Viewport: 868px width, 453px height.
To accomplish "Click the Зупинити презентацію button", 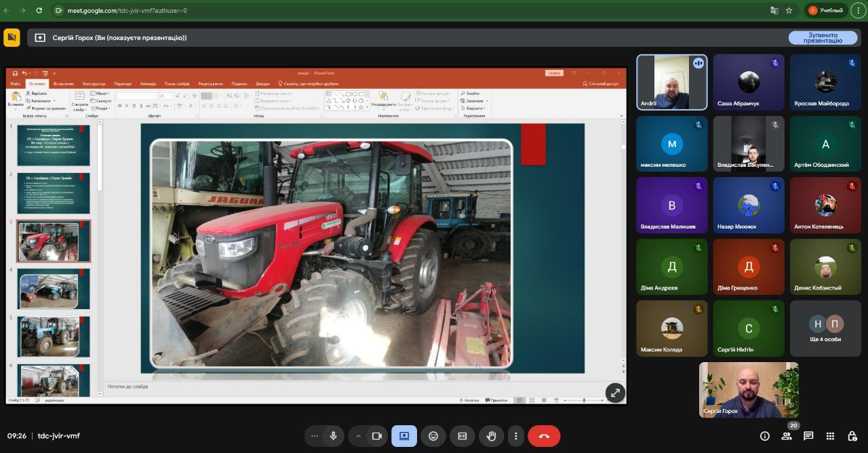I will point(823,38).
